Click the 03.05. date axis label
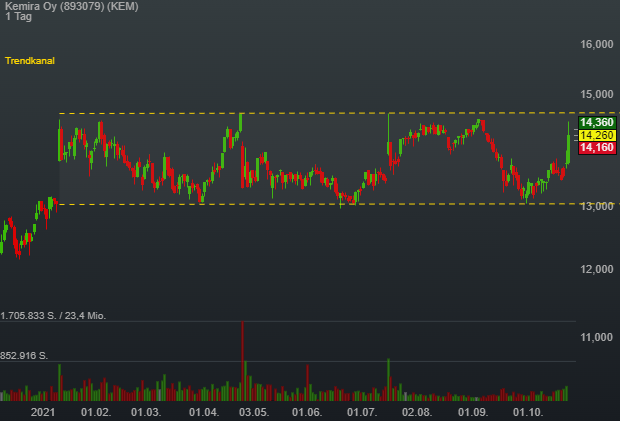Screen dimensions: 620x421 (x=254, y=412)
